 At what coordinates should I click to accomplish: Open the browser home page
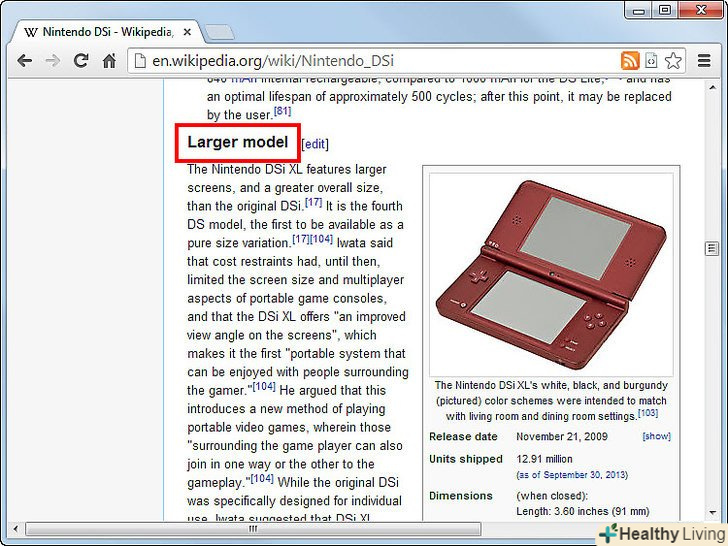pyautogui.click(x=109, y=61)
